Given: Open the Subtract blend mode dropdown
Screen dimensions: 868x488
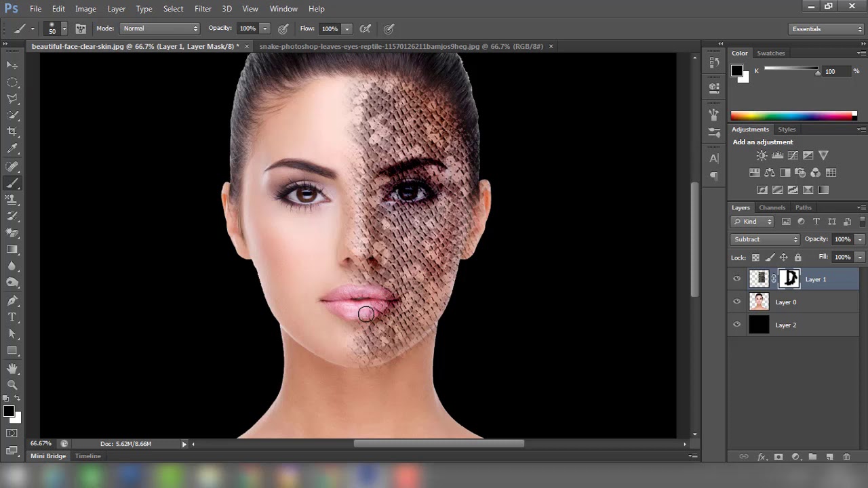Looking at the screenshot, I should [766, 239].
